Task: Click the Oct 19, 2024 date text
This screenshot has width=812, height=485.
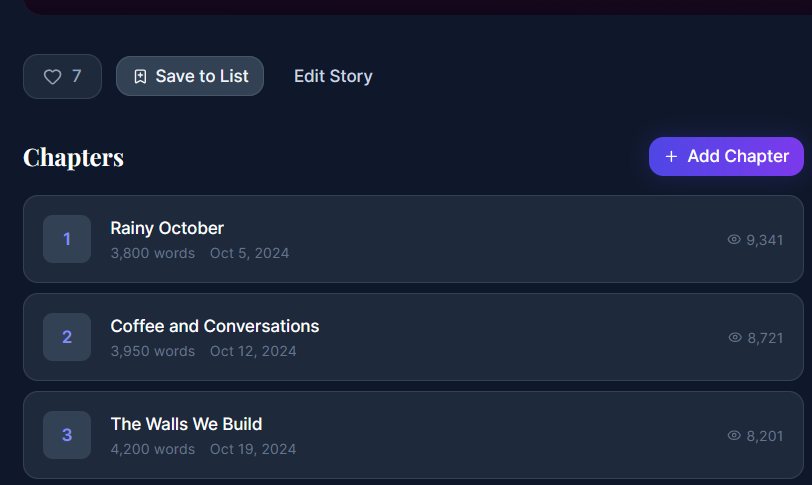Action: click(253, 449)
